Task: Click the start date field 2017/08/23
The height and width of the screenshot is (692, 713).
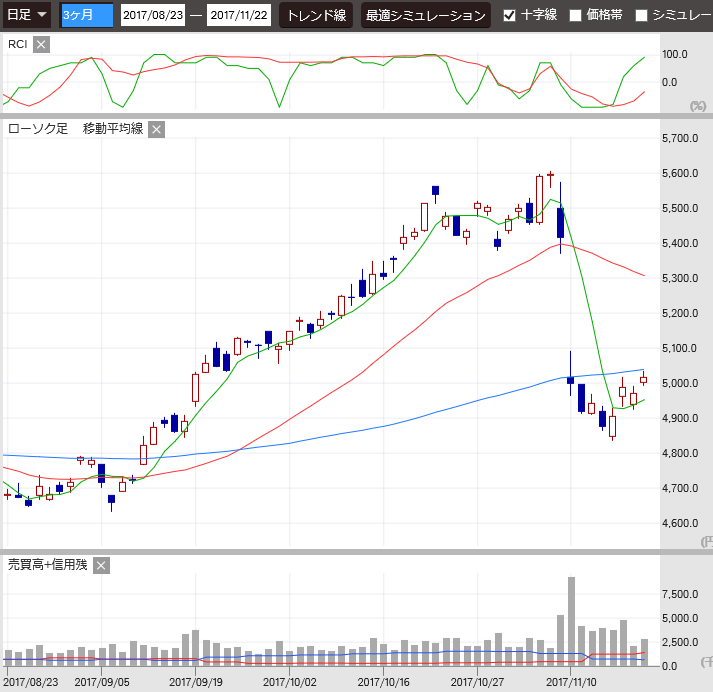Action: point(152,15)
